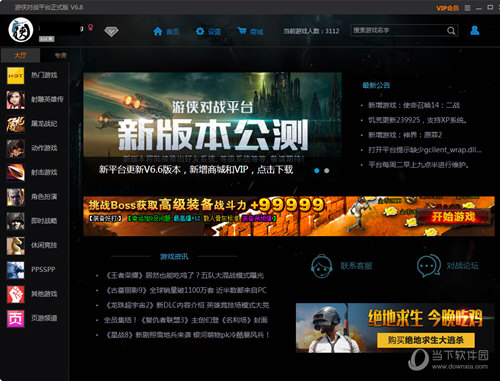Click the pink gender symbol icon
The height and width of the screenshot is (381, 500).
(x=90, y=27)
